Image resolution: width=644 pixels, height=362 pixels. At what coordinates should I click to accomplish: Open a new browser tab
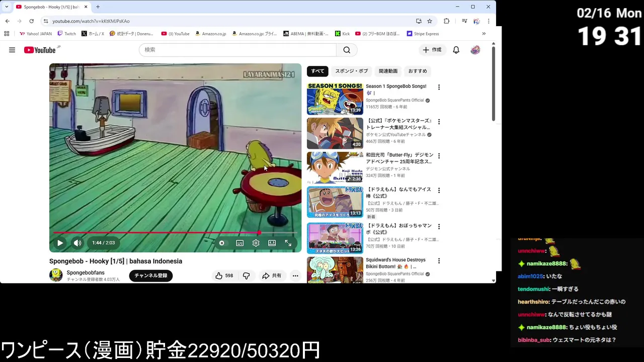tap(98, 7)
